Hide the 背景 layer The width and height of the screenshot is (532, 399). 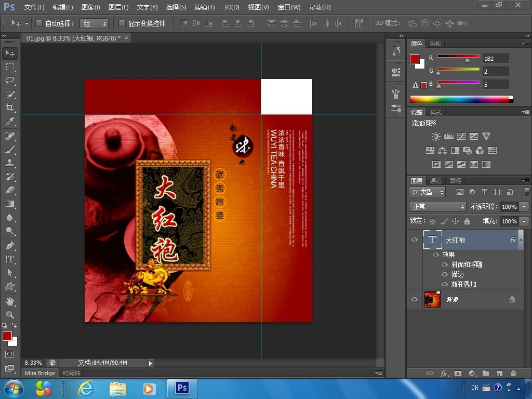(x=414, y=299)
